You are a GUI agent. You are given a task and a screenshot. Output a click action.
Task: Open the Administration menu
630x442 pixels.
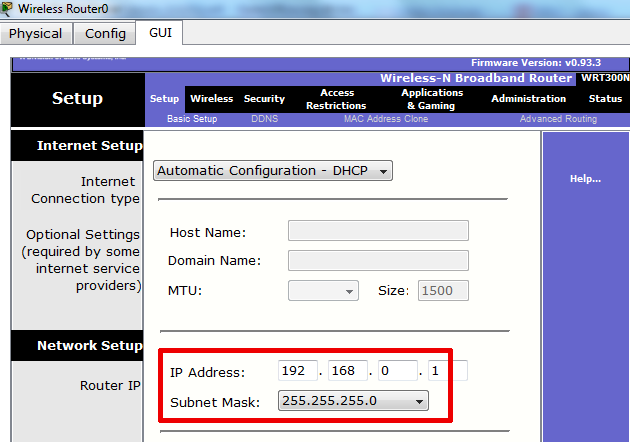528,99
